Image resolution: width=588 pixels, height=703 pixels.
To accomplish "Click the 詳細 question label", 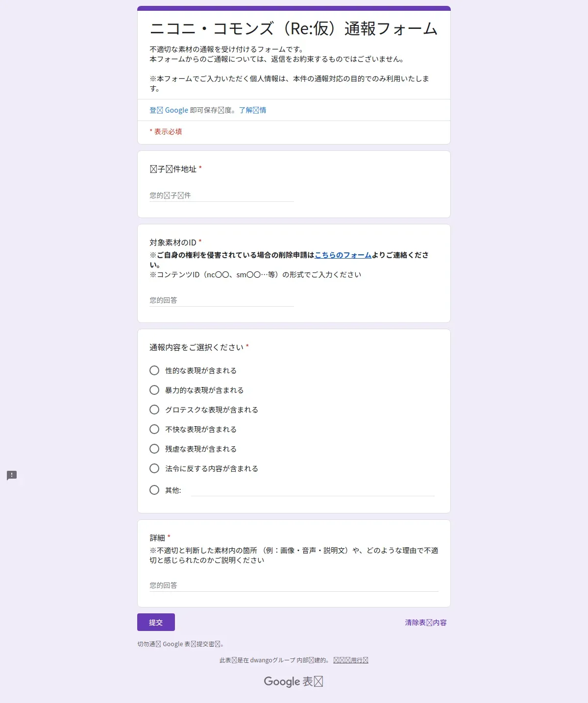I will pos(157,538).
